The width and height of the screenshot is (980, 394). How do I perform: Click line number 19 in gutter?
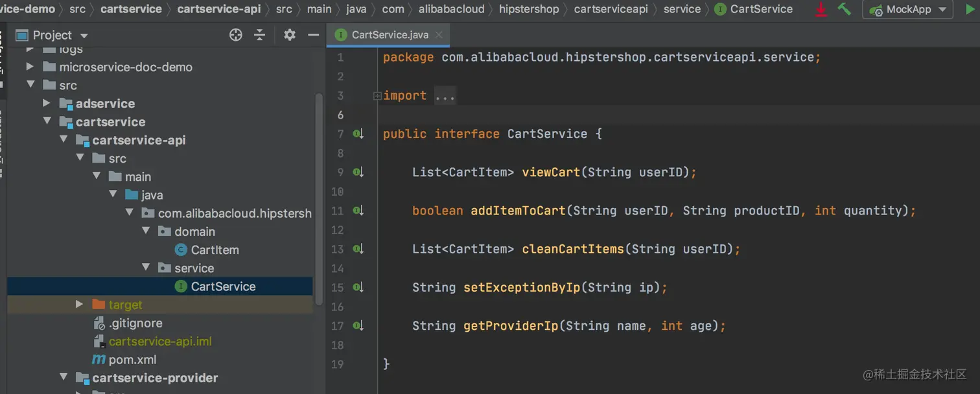click(x=337, y=364)
